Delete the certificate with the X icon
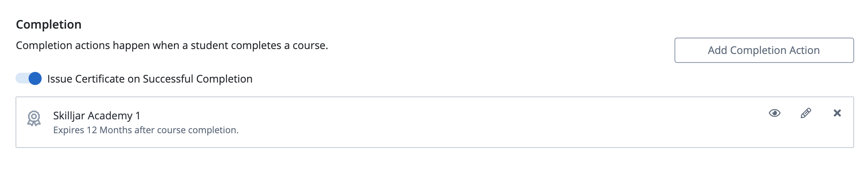868x179 pixels. point(837,113)
